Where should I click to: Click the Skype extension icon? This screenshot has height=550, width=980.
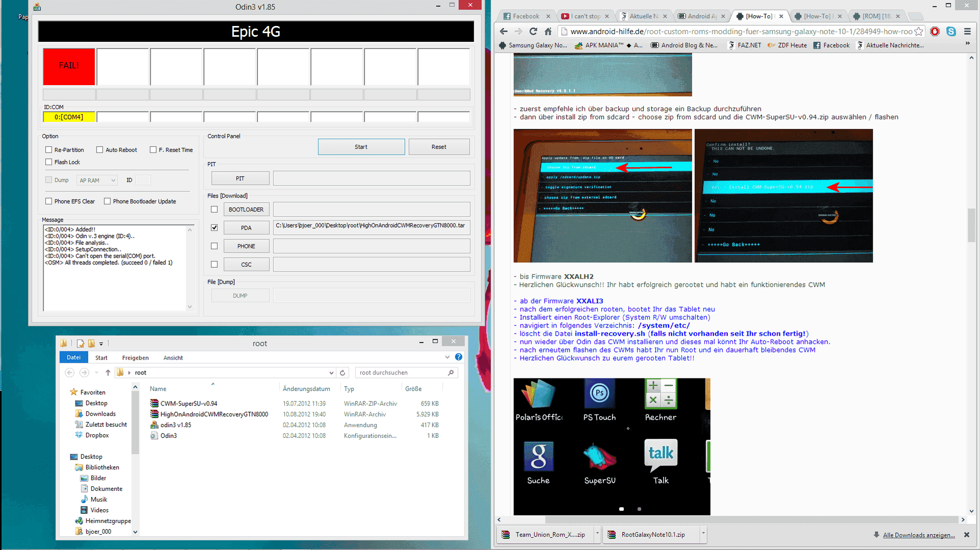951,32
